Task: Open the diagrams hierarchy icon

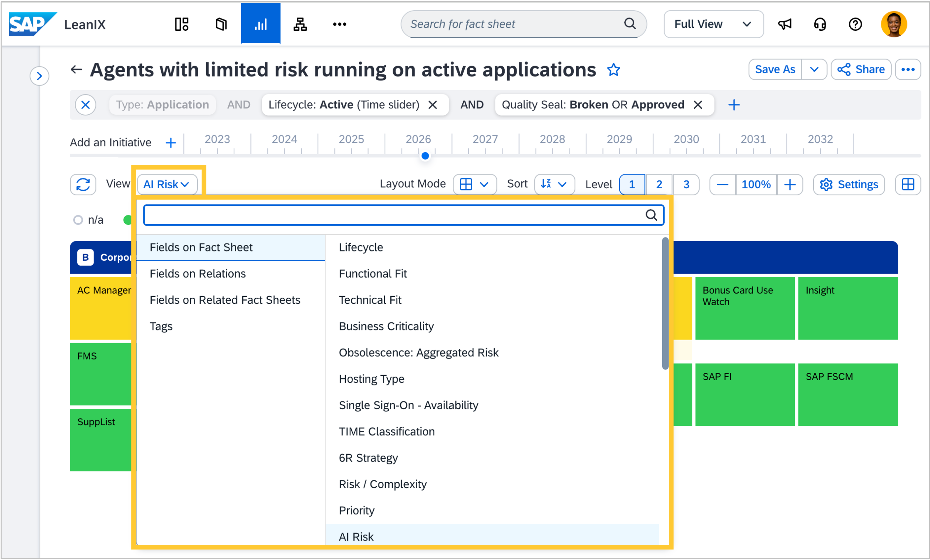Action: point(300,24)
